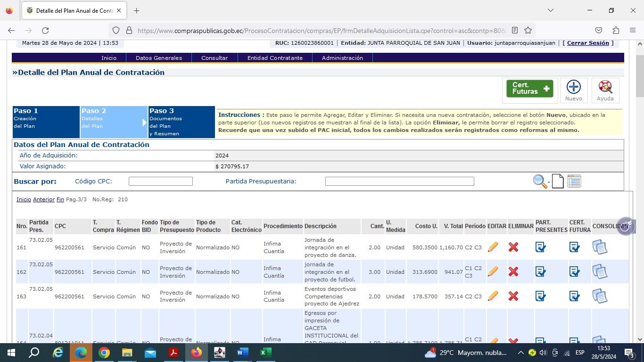Focus the Partida Presupuestaria text field
644x362 pixels.
(399, 181)
